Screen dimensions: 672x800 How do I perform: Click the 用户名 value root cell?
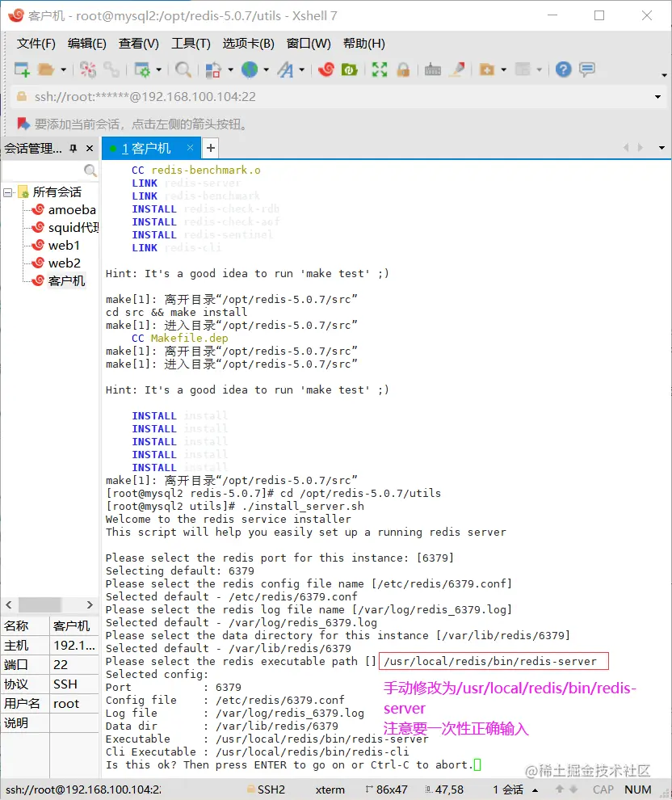pos(74,704)
